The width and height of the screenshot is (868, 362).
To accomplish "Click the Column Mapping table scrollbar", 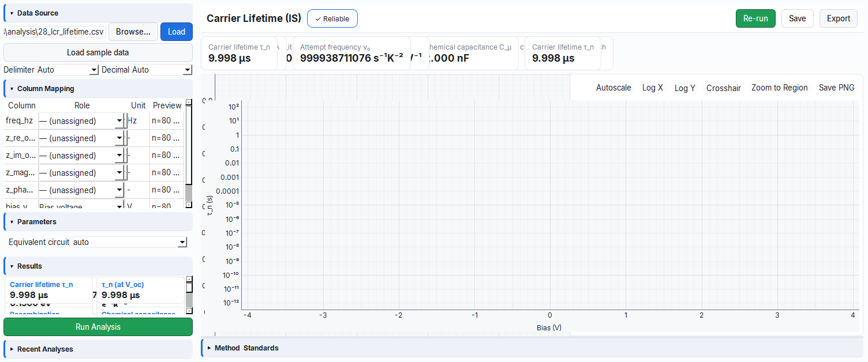I will pos(188,153).
